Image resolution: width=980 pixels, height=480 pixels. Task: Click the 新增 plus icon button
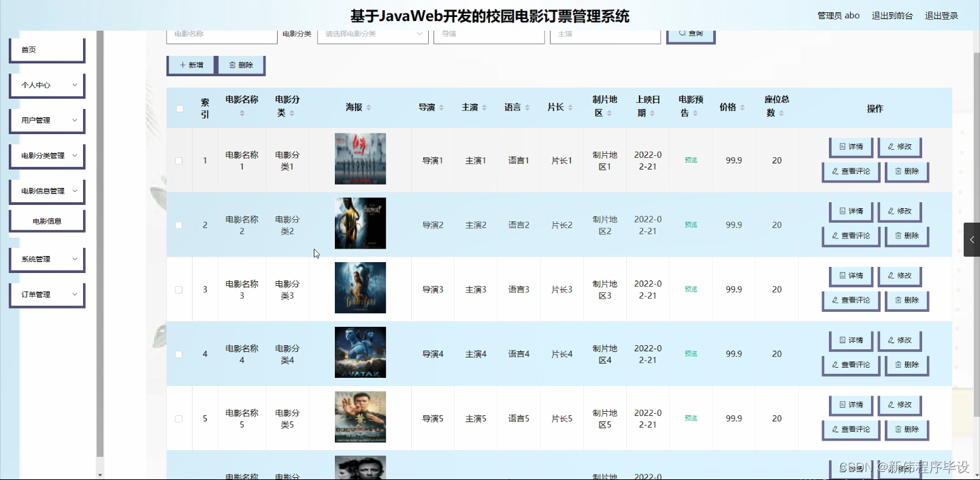(x=190, y=65)
